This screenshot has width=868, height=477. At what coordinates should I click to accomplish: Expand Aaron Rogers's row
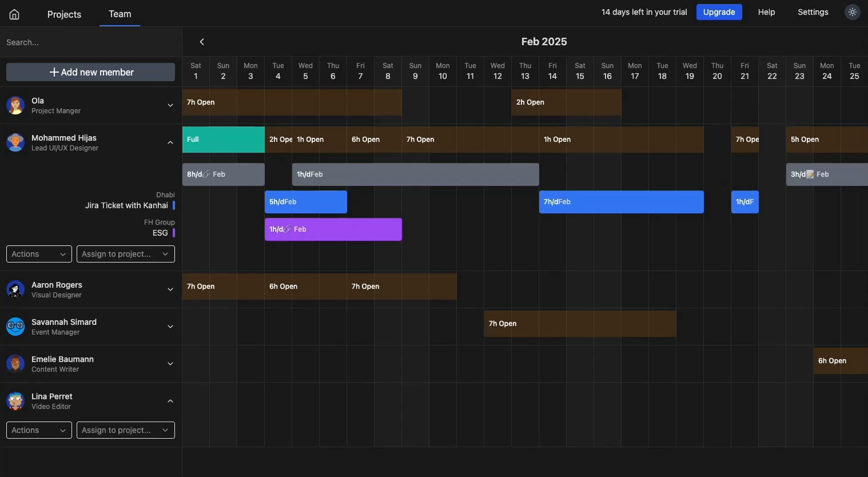(170, 289)
